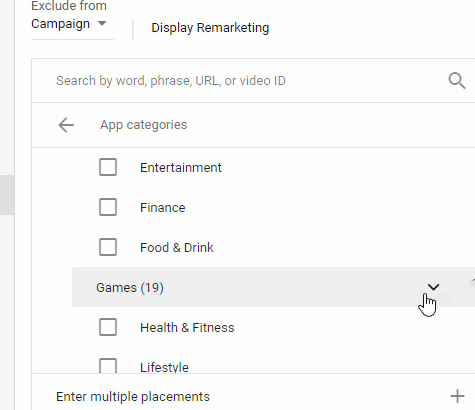475x410 pixels.
Task: Check the Finance category box
Action: pos(108,207)
